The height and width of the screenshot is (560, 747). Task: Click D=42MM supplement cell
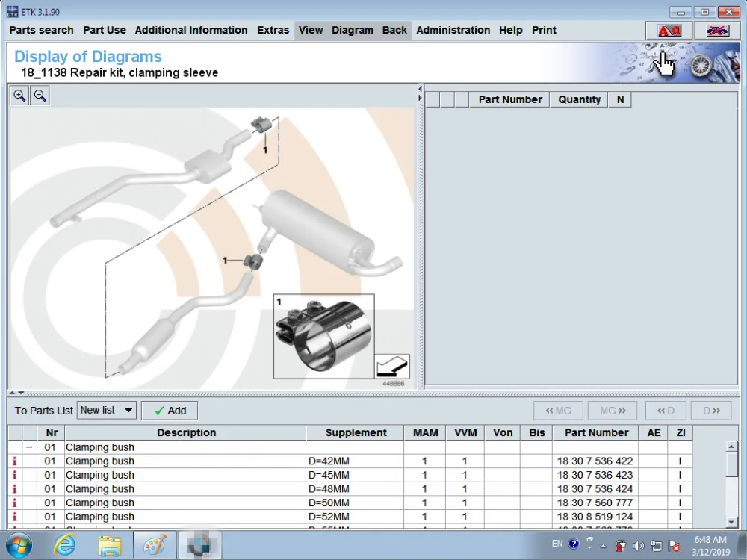pos(355,461)
